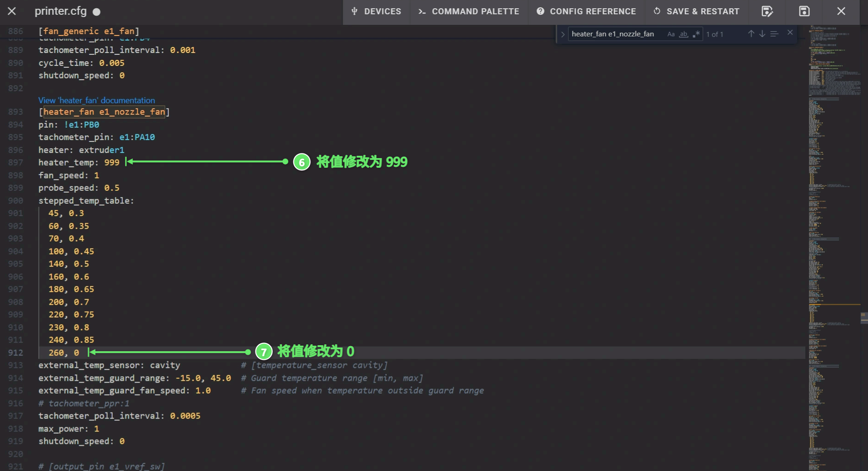Image resolution: width=868 pixels, height=471 pixels.
Task: Click the find input containing heater_fan e1_nozzle_fan
Action: pos(615,34)
